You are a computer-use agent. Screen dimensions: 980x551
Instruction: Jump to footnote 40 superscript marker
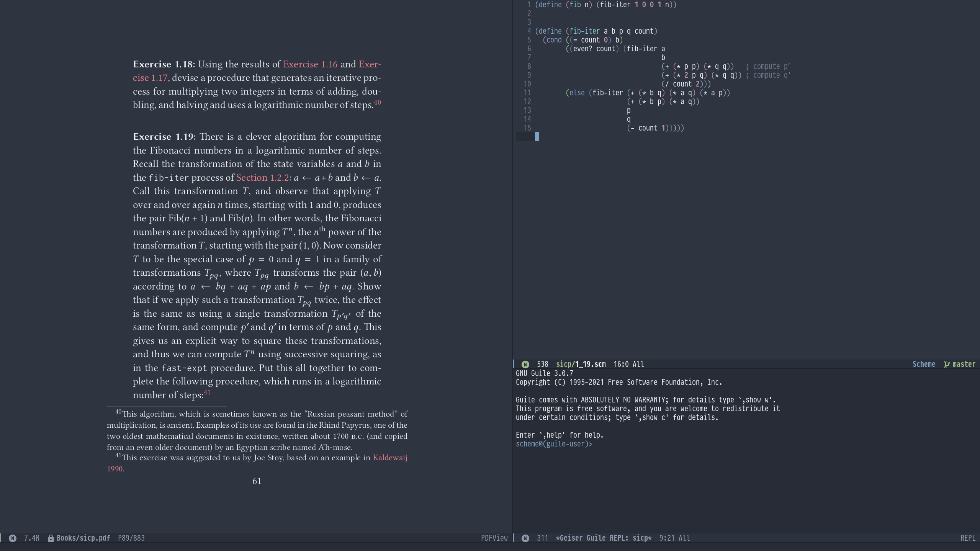pos(377,102)
